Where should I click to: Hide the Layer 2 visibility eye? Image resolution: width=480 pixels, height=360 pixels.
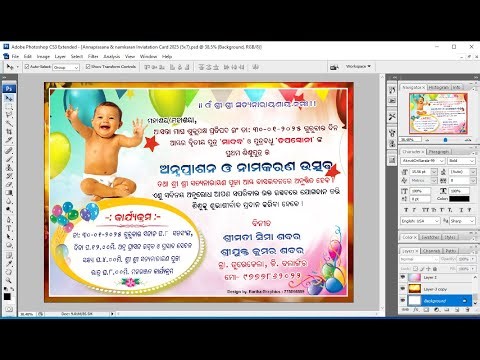(x=403, y=277)
